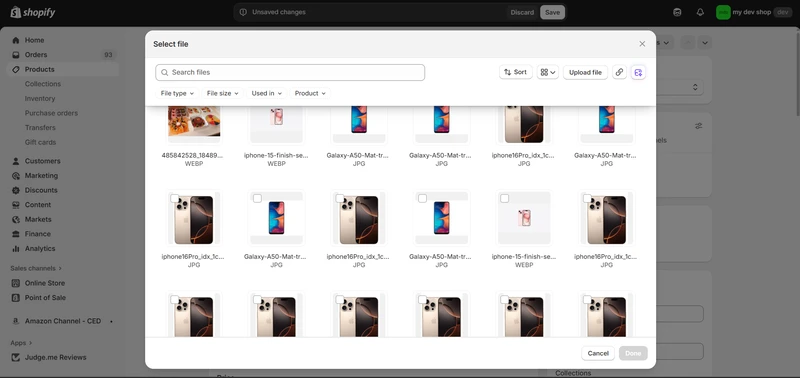Image resolution: width=800 pixels, height=378 pixels.
Task: Open the Discounts section
Action: (41, 190)
